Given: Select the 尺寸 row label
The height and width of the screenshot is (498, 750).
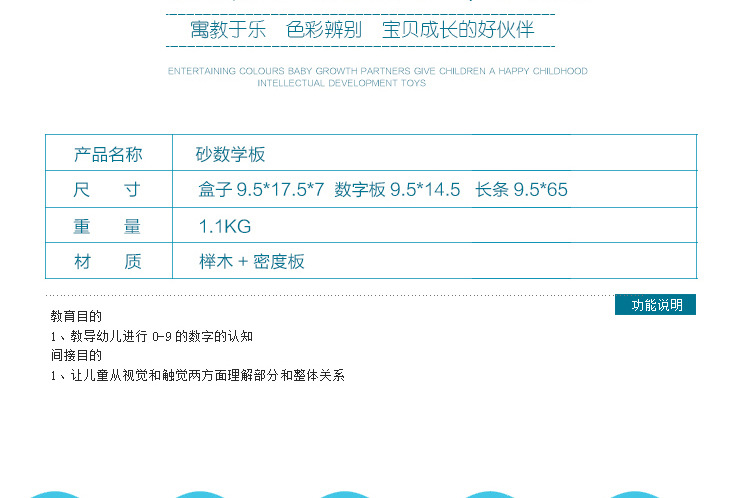Looking at the screenshot, I should pyautogui.click(x=107, y=189).
